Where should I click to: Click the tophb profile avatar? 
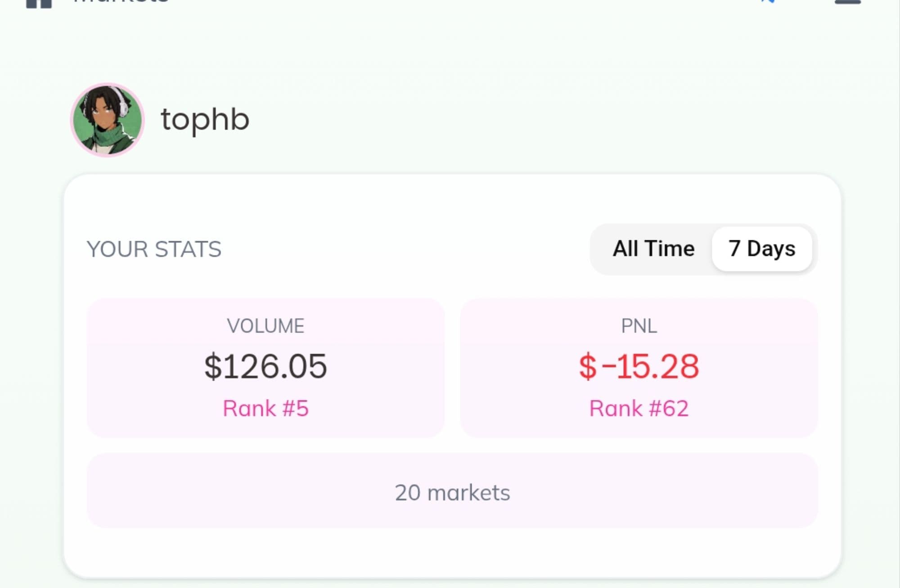107,120
